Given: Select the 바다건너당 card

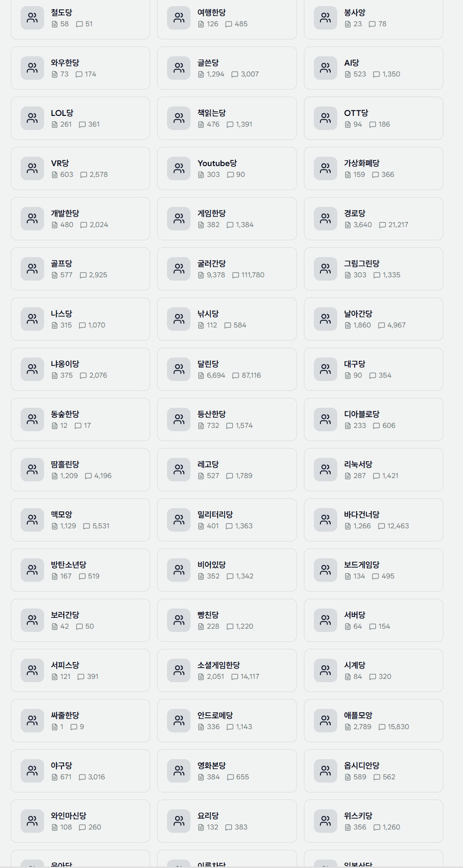Looking at the screenshot, I should click(373, 520).
